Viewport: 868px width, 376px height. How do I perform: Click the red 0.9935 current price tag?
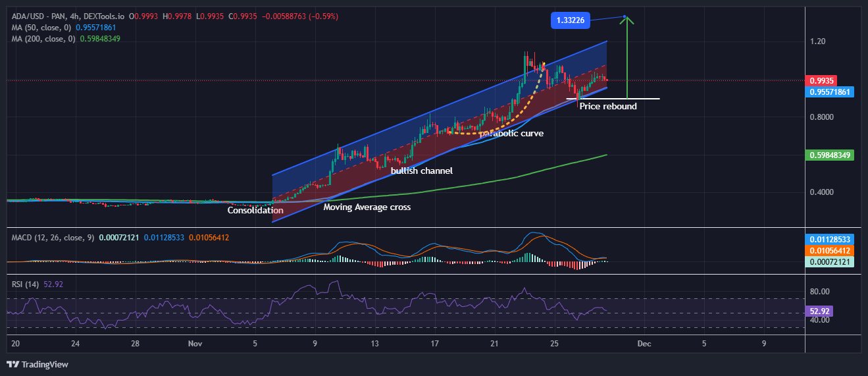coord(820,81)
